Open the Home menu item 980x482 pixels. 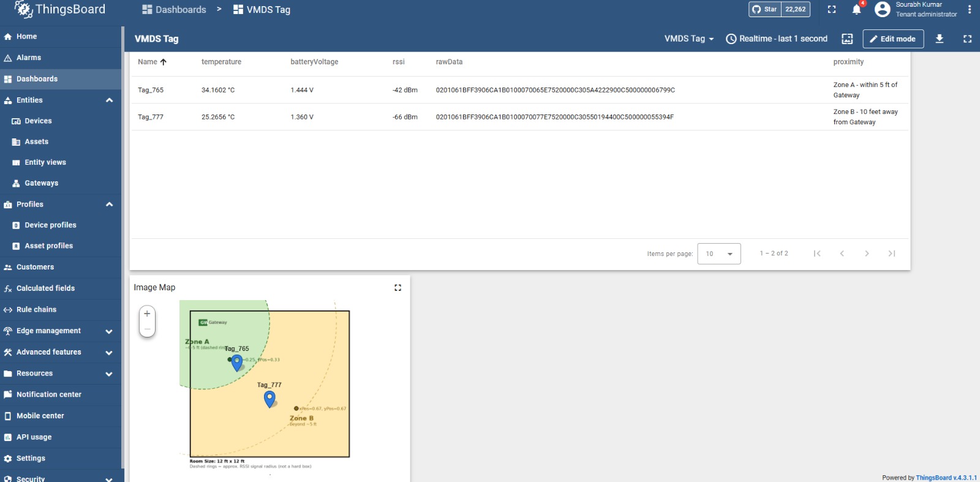61,37
